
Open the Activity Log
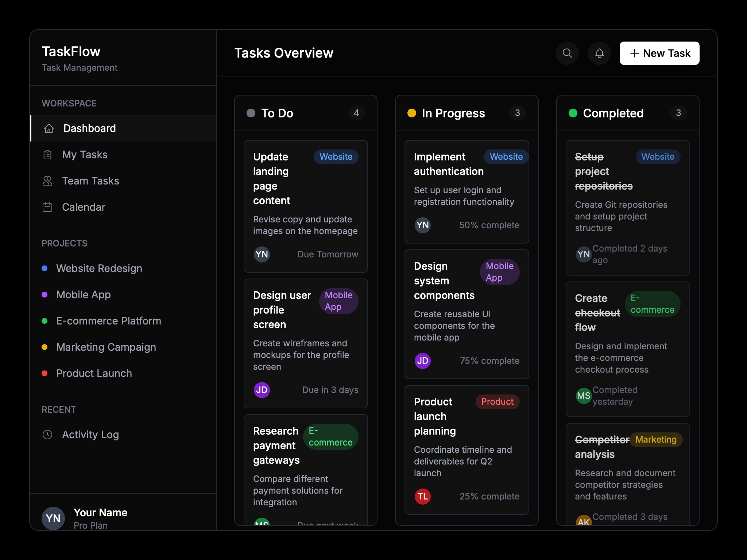(123, 435)
